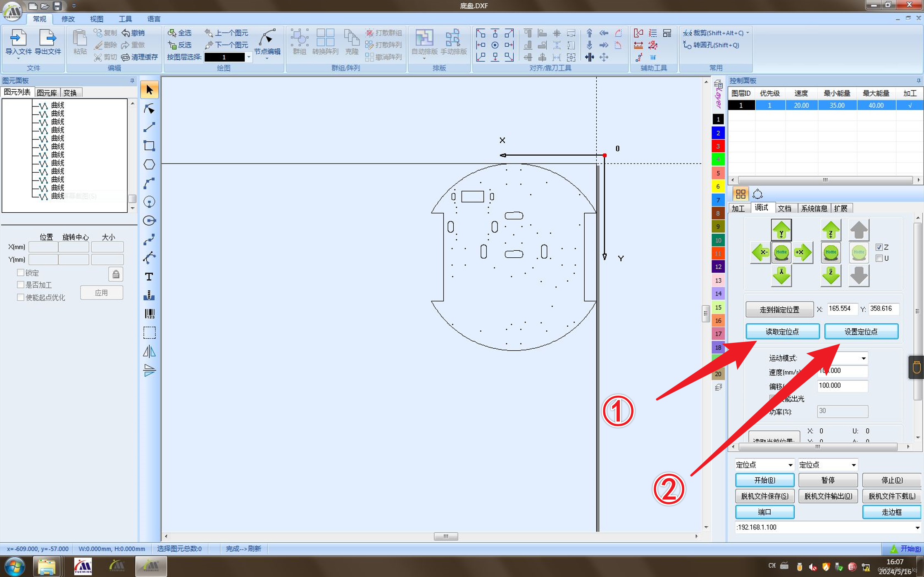
Task: Toggle the 加工 checkmark in layer row 1
Action: click(910, 105)
